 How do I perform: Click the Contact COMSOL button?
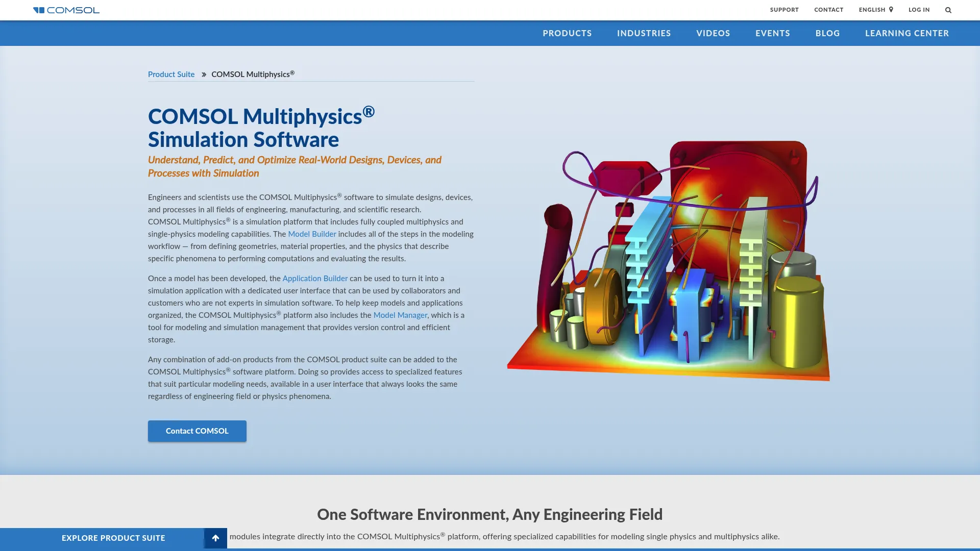[197, 431]
